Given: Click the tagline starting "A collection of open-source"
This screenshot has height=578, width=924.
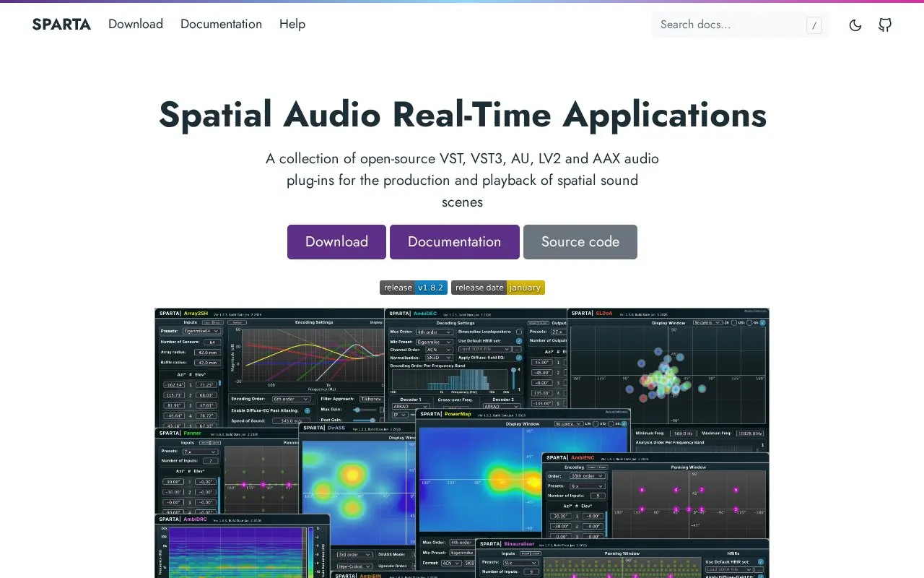Looking at the screenshot, I should [462, 180].
